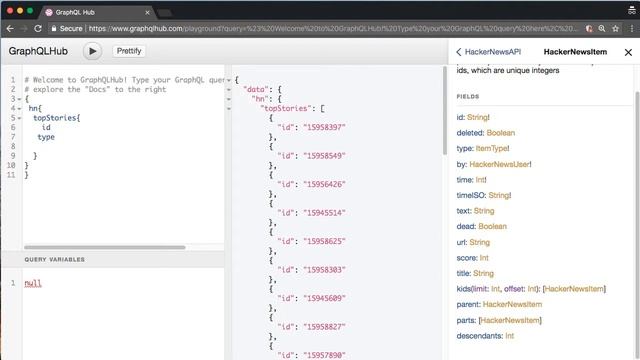Open Int type of descendants field

[509, 336]
